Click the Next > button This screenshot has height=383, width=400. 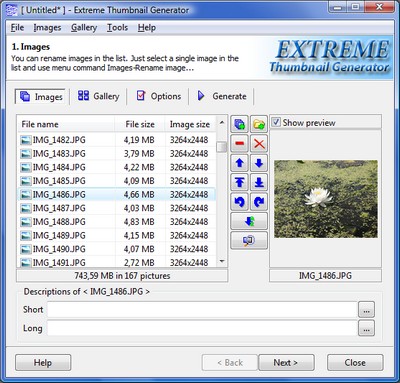(x=286, y=362)
